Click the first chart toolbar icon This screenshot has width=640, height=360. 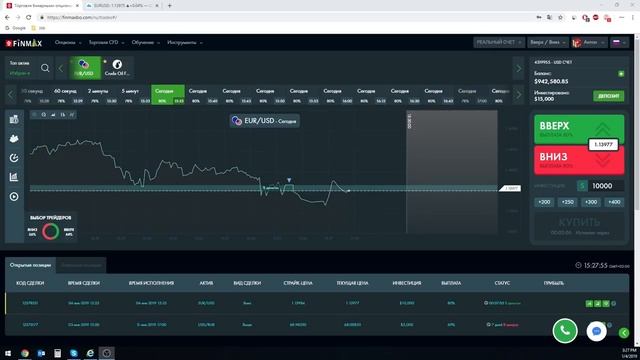[x=34, y=115]
